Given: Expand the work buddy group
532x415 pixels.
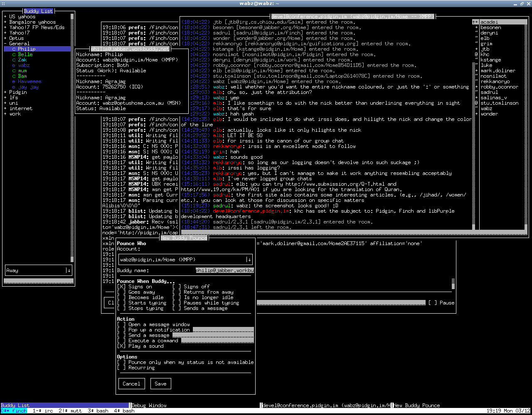Looking at the screenshot, I should coord(5,114).
